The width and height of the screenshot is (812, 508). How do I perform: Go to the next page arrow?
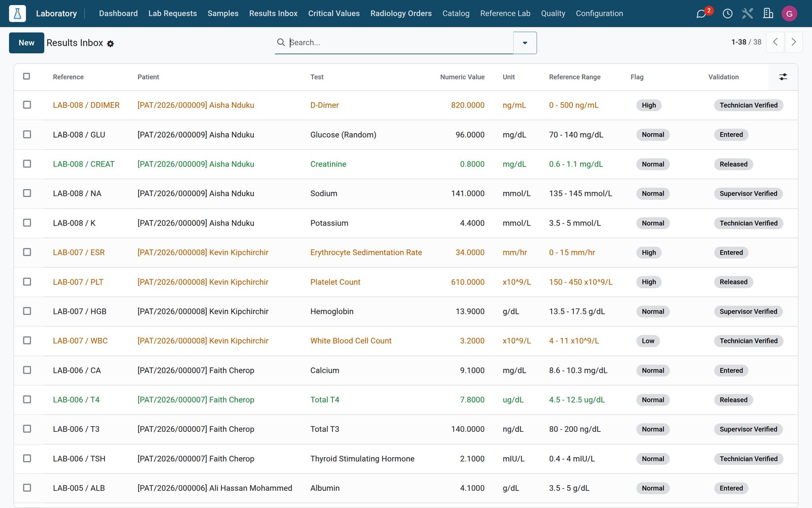coord(794,42)
